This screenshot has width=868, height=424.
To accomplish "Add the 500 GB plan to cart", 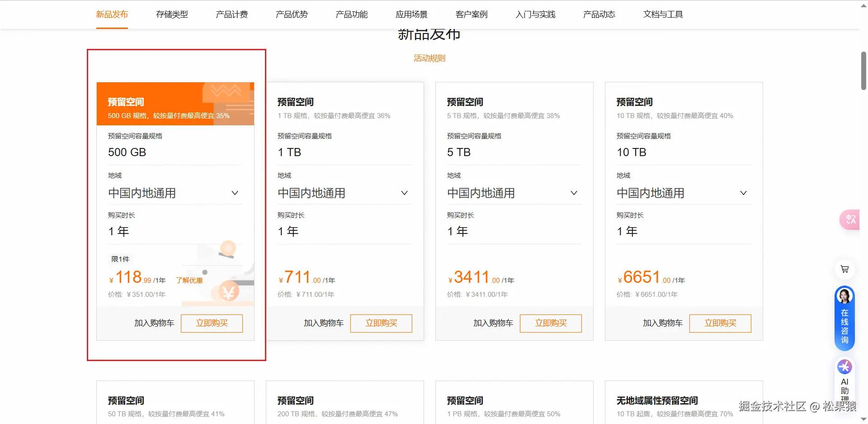I will [x=154, y=323].
